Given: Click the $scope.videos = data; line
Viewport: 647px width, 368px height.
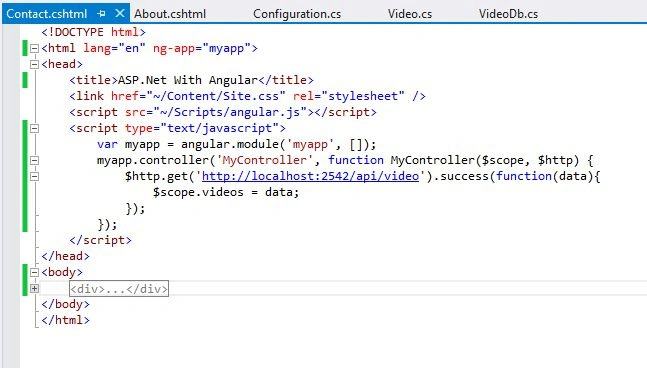Looking at the screenshot, I should [226, 192].
